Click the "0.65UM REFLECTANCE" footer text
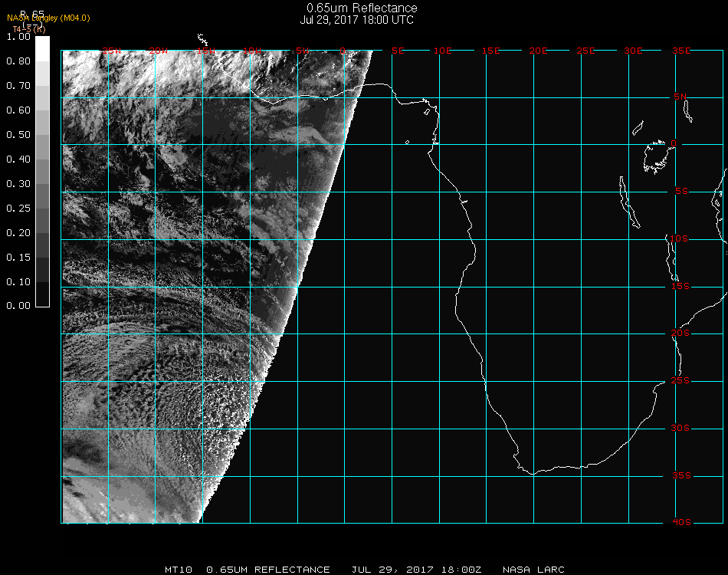Screen dimensions: 728x575 268,570
